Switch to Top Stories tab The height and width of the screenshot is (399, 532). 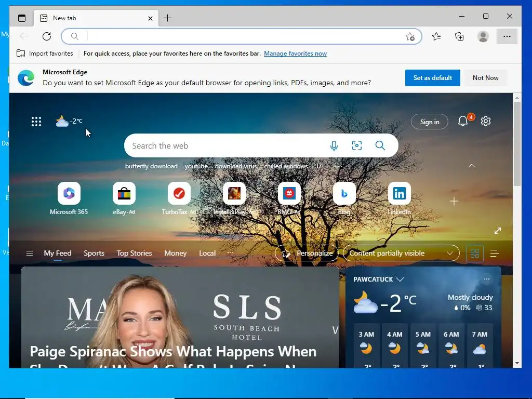[x=135, y=253]
